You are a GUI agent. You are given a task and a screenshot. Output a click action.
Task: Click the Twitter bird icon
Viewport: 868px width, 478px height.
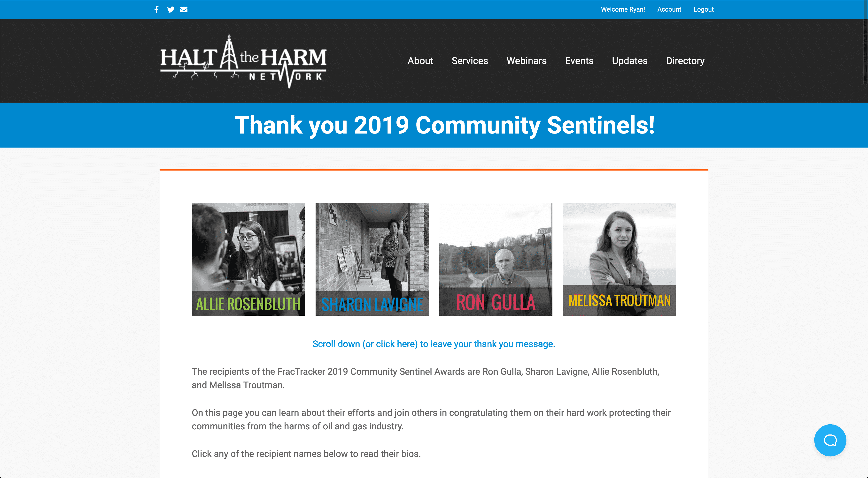click(170, 9)
